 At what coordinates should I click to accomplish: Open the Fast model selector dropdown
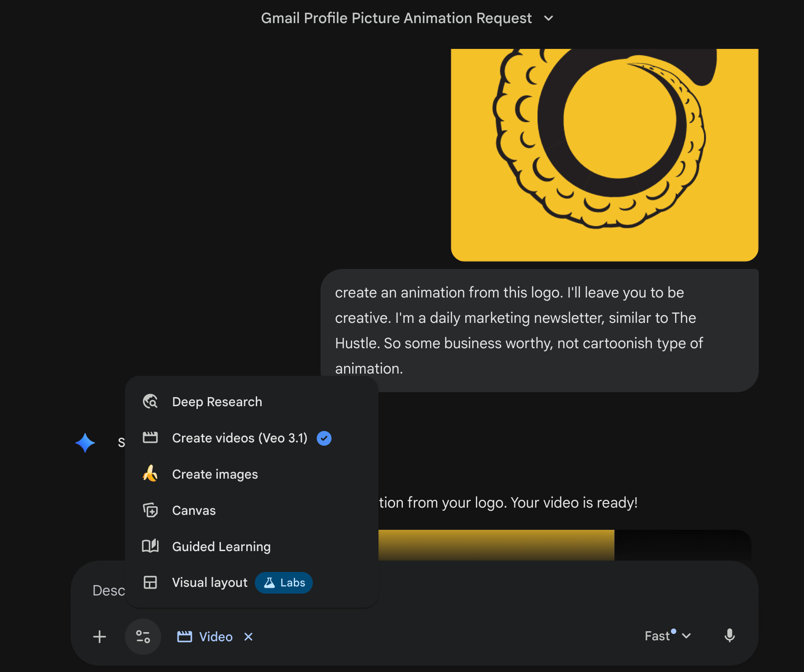point(668,636)
